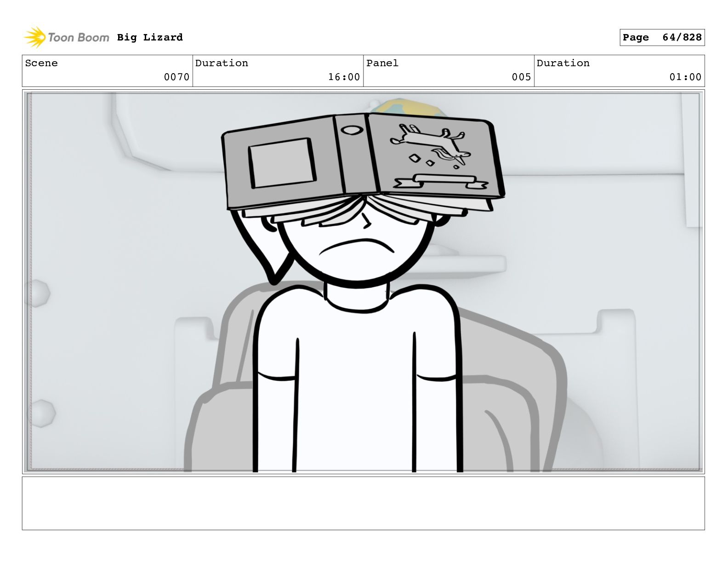
Task: Click scene number '0070'
Action: tap(176, 77)
